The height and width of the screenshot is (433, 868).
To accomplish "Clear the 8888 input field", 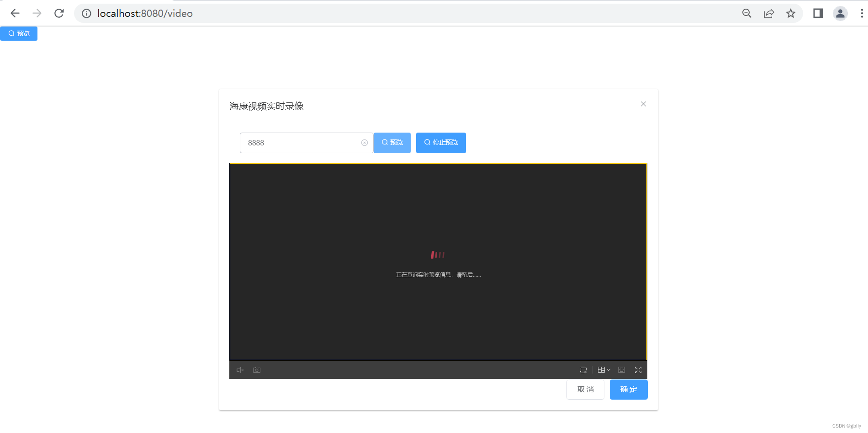I will 365,143.
